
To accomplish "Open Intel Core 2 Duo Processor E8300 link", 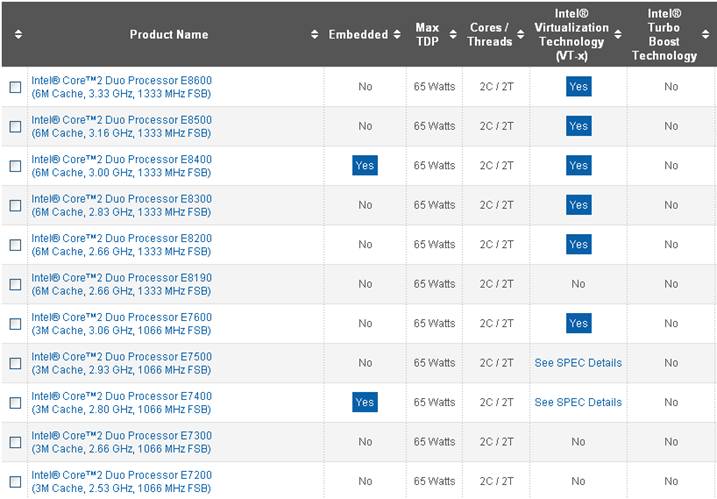I will pyautogui.click(x=122, y=205).
